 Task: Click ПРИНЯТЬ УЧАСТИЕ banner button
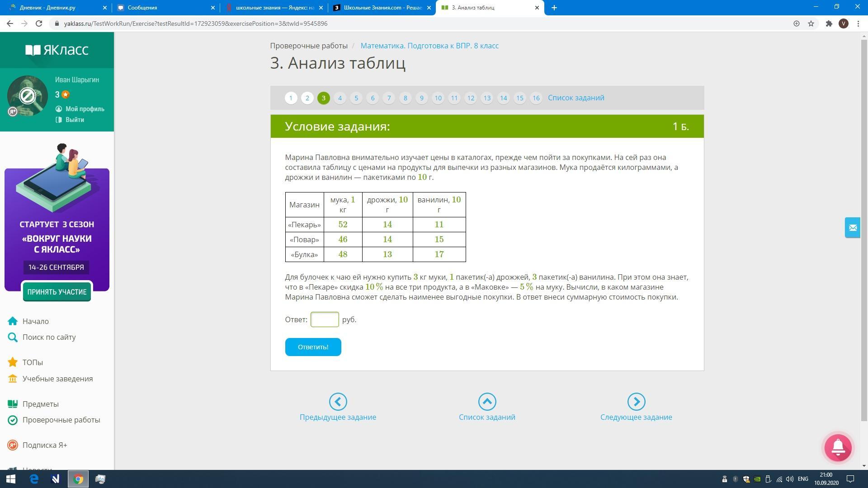click(x=57, y=292)
